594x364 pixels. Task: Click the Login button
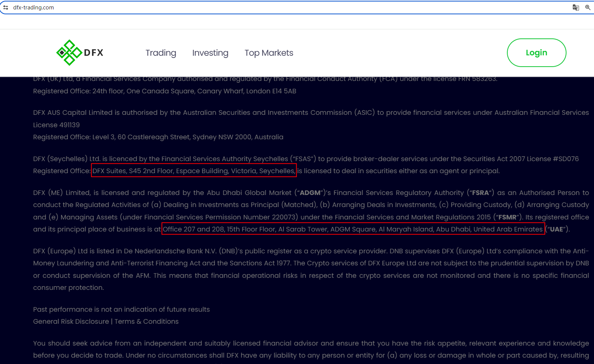[536, 53]
